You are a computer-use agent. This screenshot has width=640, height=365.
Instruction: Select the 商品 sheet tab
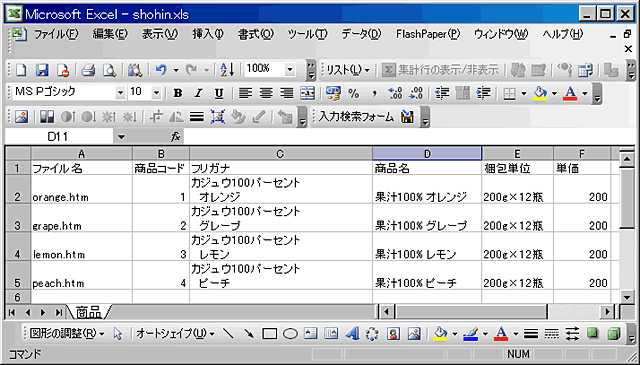89,312
